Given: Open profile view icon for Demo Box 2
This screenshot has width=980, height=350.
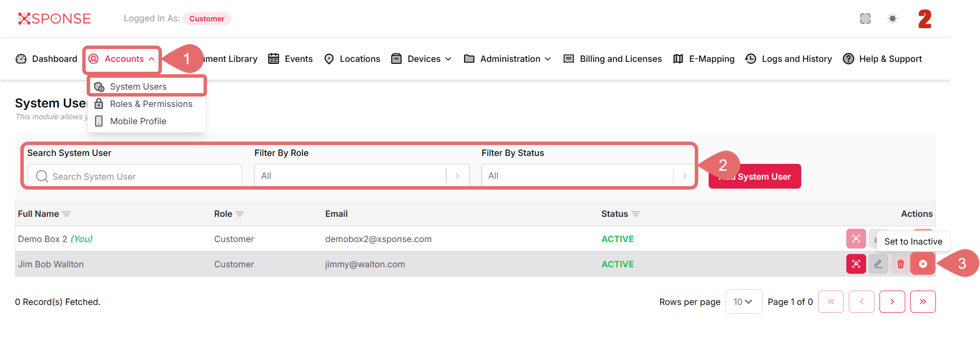Looking at the screenshot, I should pyautogui.click(x=856, y=239).
